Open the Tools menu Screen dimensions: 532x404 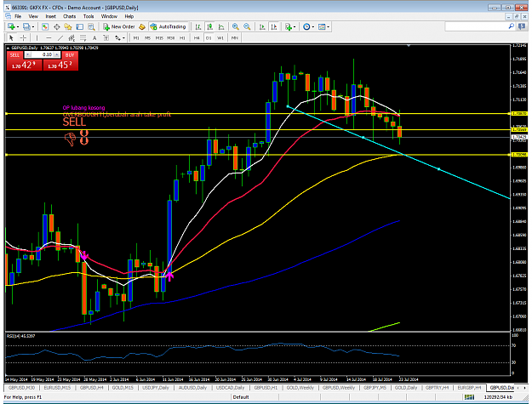(89, 16)
